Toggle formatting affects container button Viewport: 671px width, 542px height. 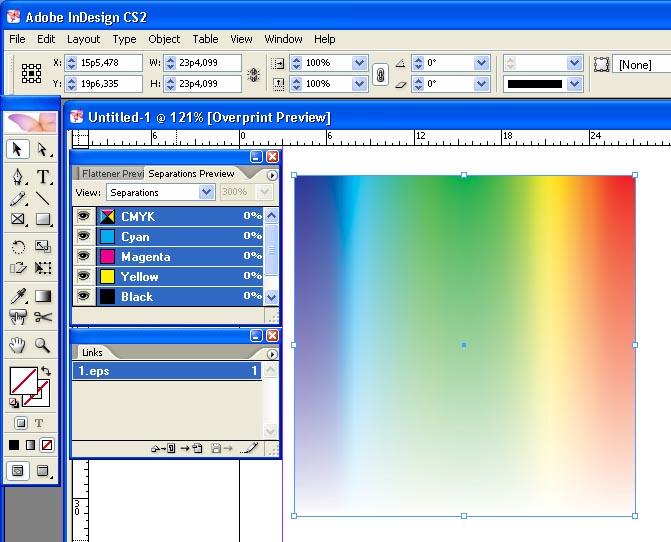click(21, 424)
